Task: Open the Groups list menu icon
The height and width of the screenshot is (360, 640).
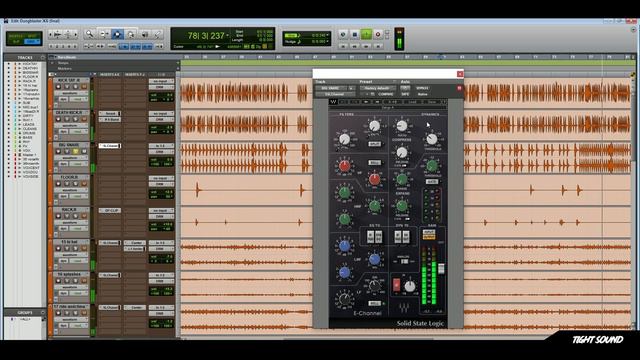Action: pos(42,312)
